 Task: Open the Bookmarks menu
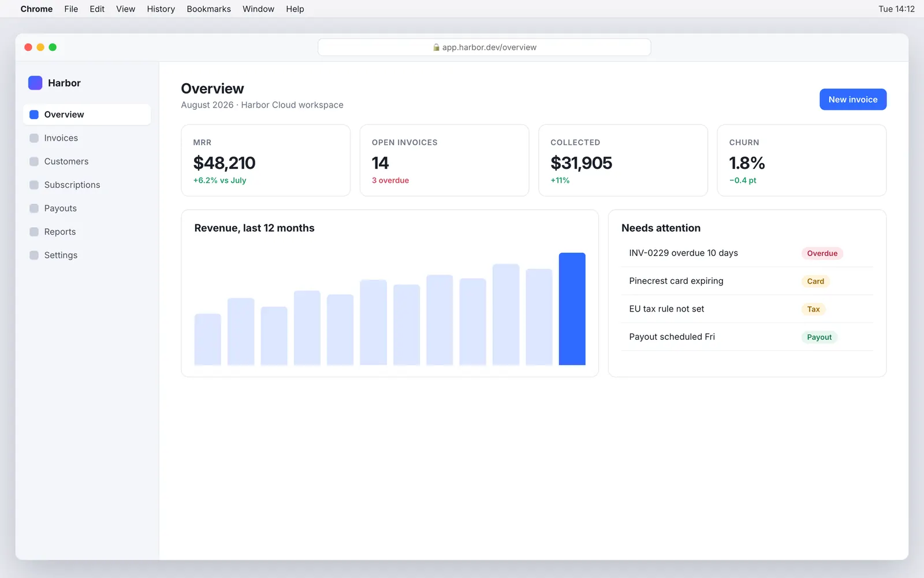(x=208, y=9)
